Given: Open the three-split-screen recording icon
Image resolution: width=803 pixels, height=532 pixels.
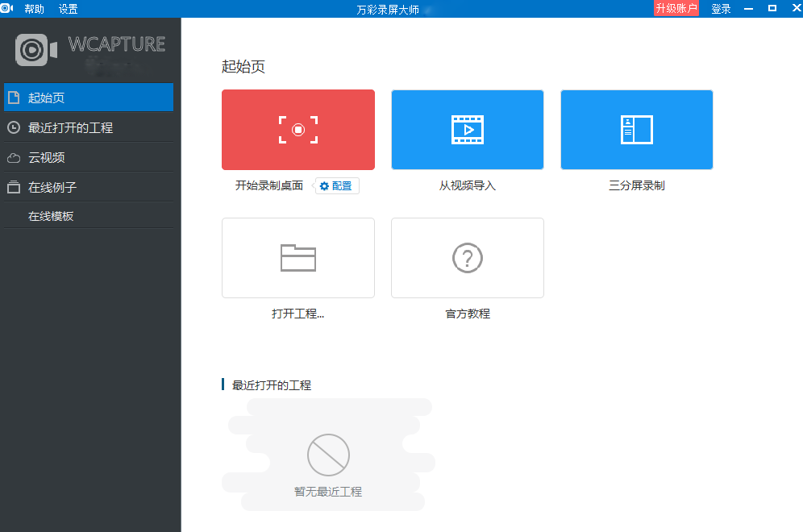Looking at the screenshot, I should 636,129.
